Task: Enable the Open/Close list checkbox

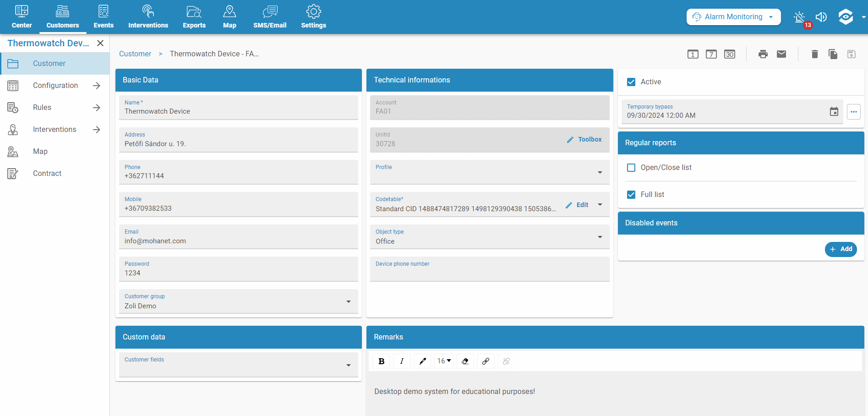Action: pos(631,168)
